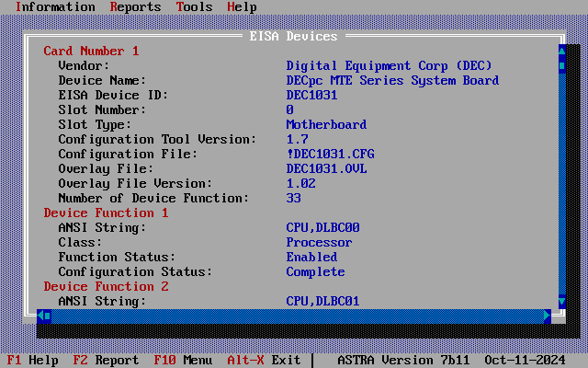
Task: Click the vertical scrollbar thumb
Action: click(561, 65)
